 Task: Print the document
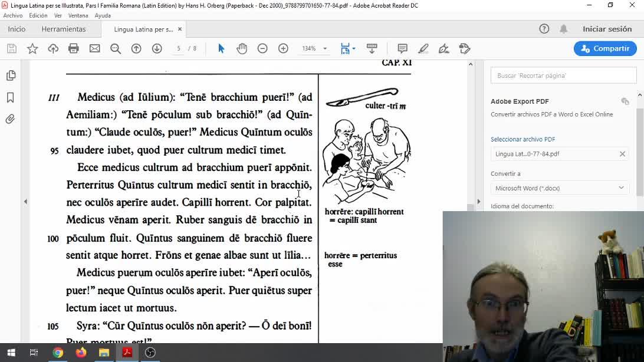74,48
